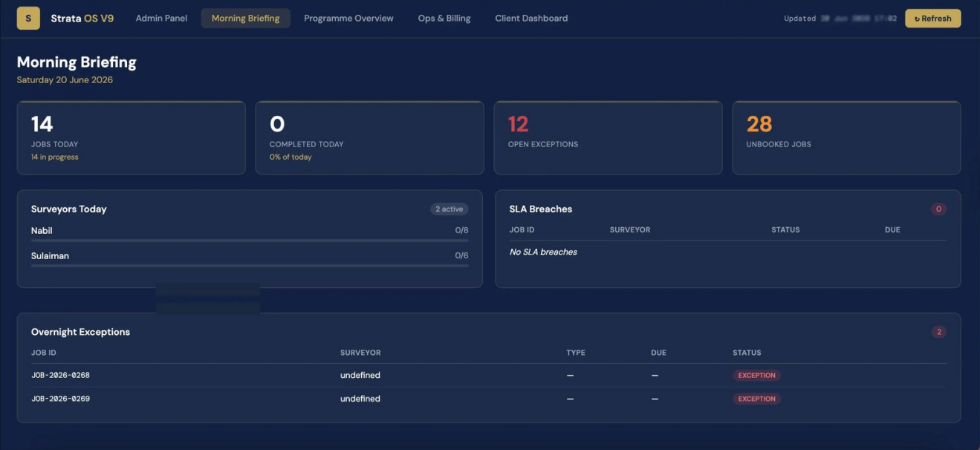Click the 2 active surveyors badge
Viewport: 980px width, 450px height.
coord(450,209)
